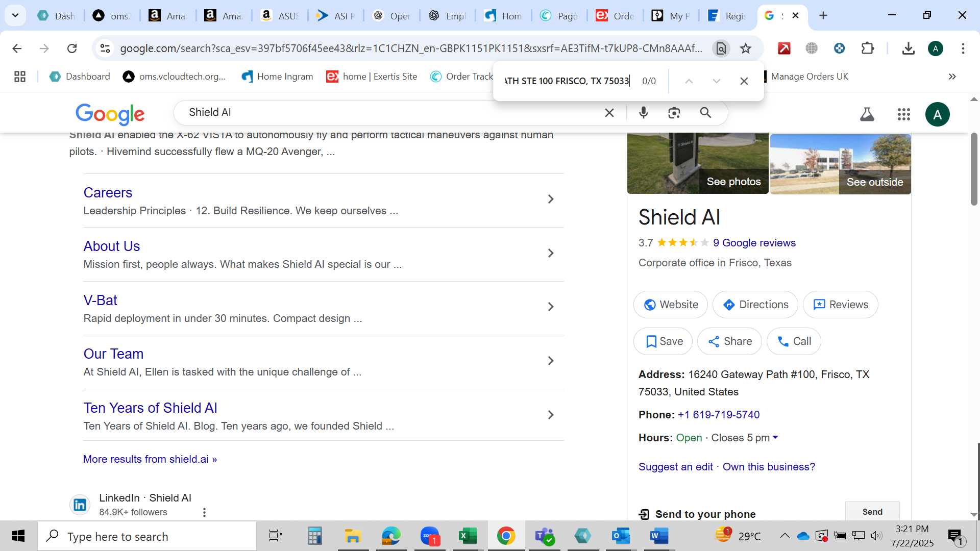The height and width of the screenshot is (551, 980).
Task: Expand business hours dropdown
Action: 775,438
